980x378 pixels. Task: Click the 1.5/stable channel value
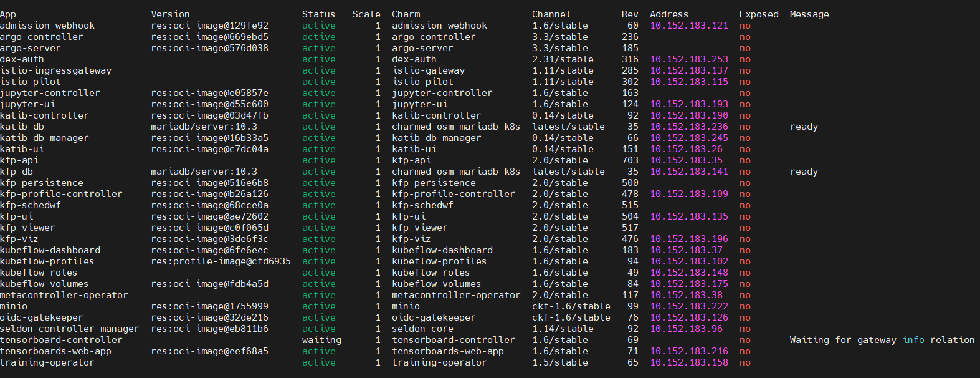560,362
